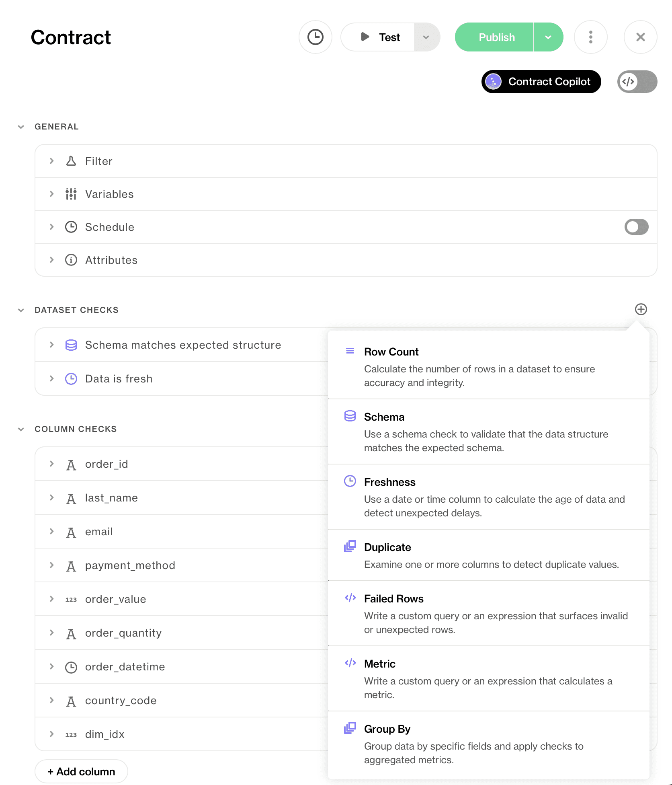
Task: Click the add dataset check plus icon
Action: [x=641, y=309]
